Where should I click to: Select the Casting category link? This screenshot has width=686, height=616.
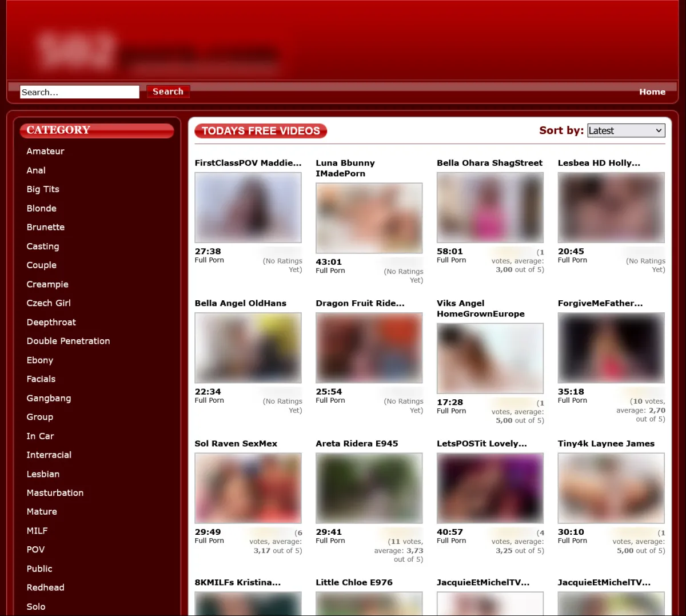tap(42, 246)
